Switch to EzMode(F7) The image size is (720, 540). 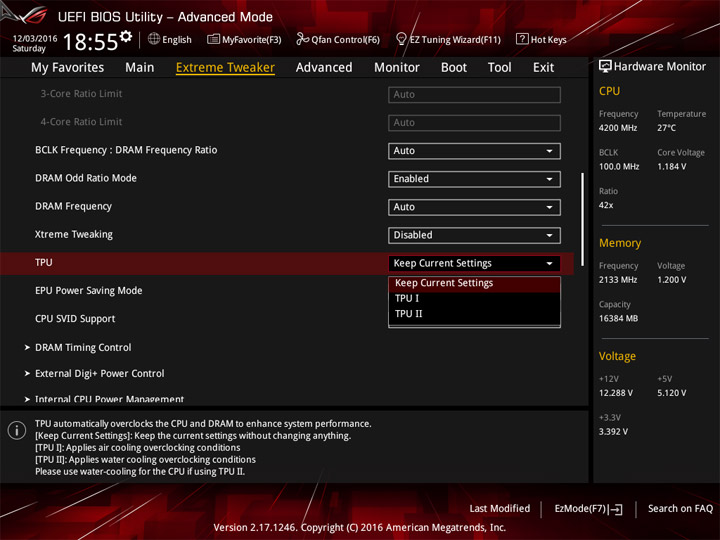tap(588, 509)
